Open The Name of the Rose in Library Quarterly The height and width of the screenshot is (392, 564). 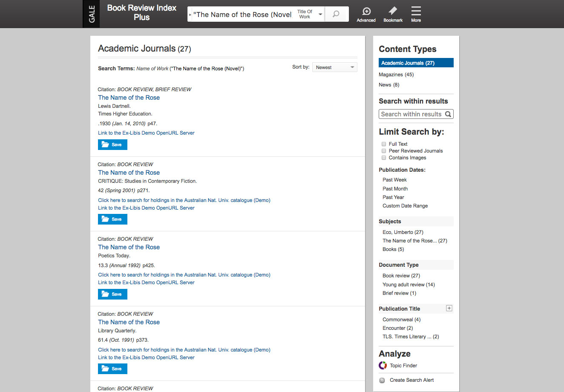pos(129,322)
